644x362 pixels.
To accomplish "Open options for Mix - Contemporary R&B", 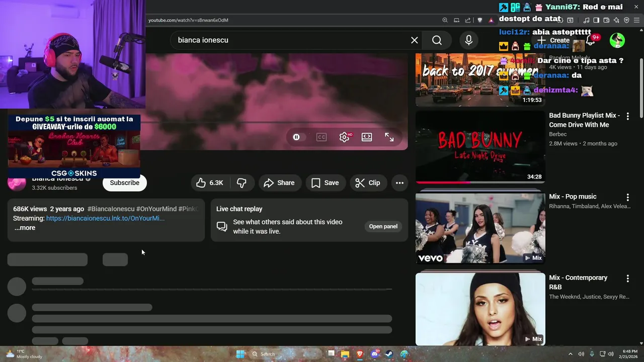I will click(x=627, y=278).
